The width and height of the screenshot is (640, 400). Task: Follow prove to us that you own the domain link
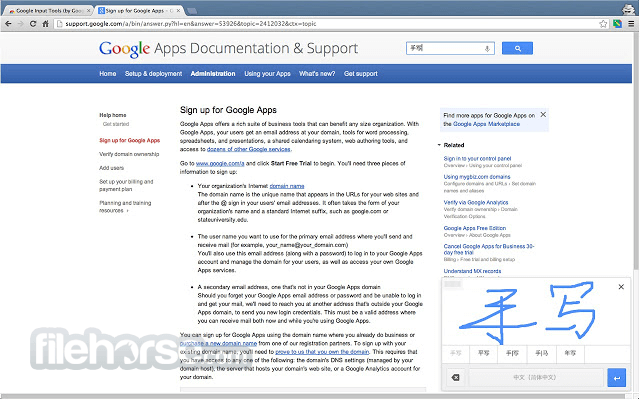point(322,352)
